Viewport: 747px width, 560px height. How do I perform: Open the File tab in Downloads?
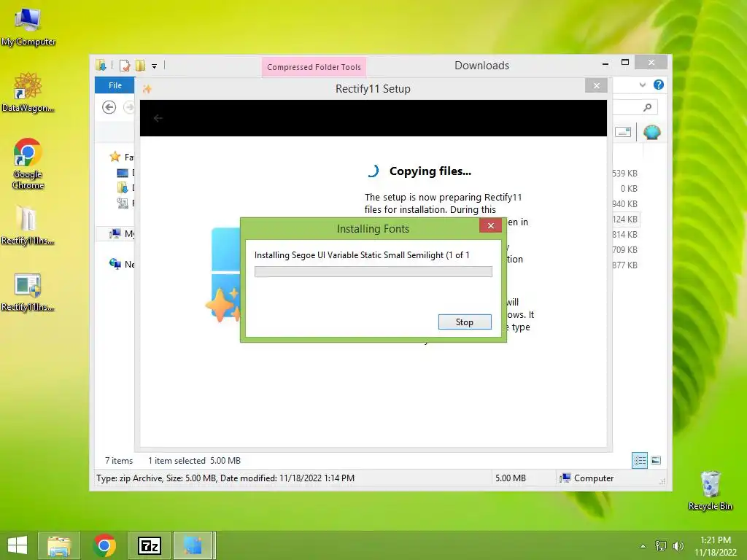tap(115, 85)
